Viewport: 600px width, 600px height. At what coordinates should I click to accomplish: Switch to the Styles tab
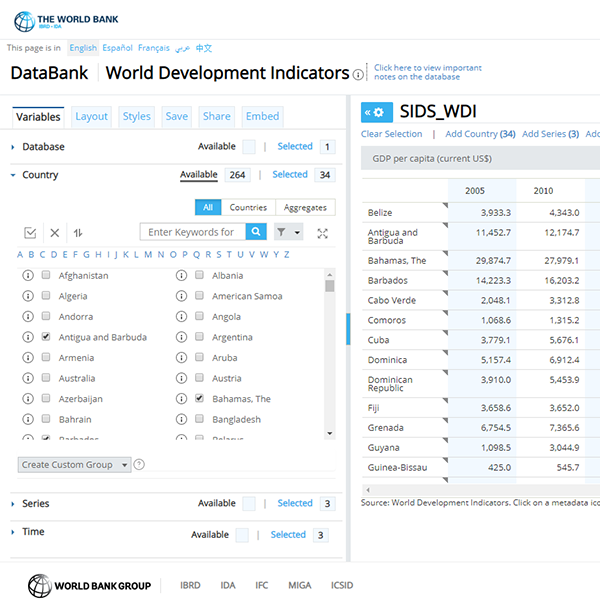coord(137,116)
